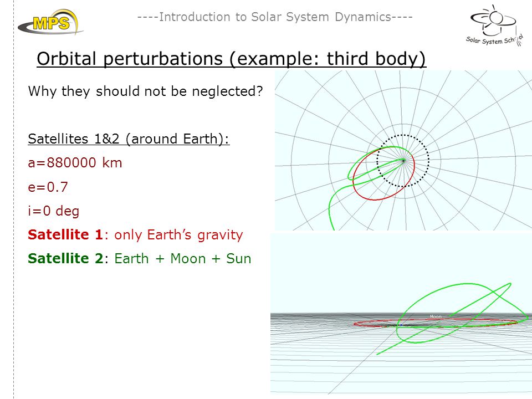Click the side-view orbit plot image
The height and width of the screenshot is (399, 532).
pos(401,314)
